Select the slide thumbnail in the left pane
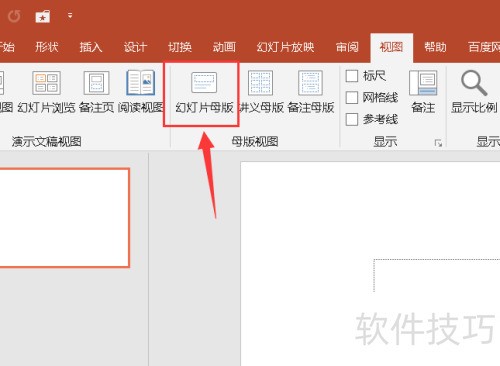 pyautogui.click(x=64, y=218)
